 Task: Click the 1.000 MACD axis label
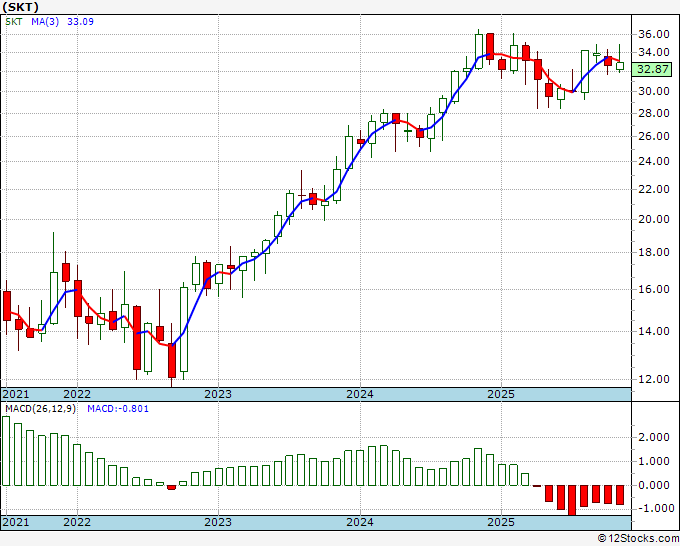(656, 461)
